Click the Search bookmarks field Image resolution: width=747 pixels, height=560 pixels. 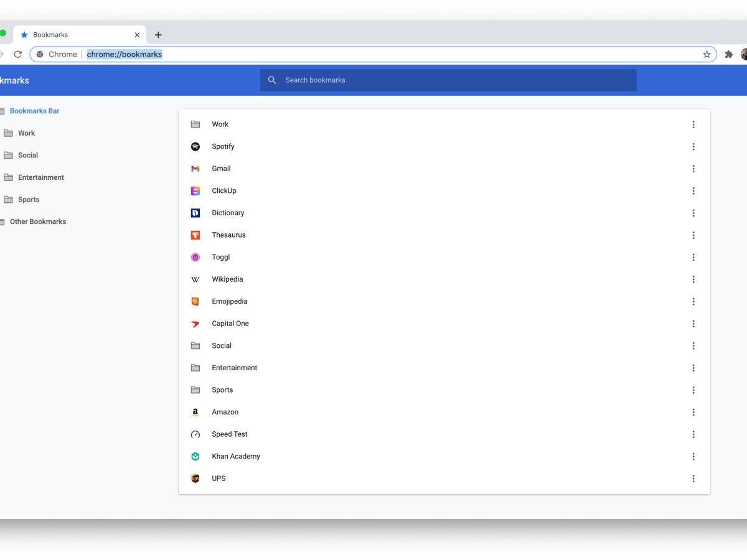[x=448, y=80]
